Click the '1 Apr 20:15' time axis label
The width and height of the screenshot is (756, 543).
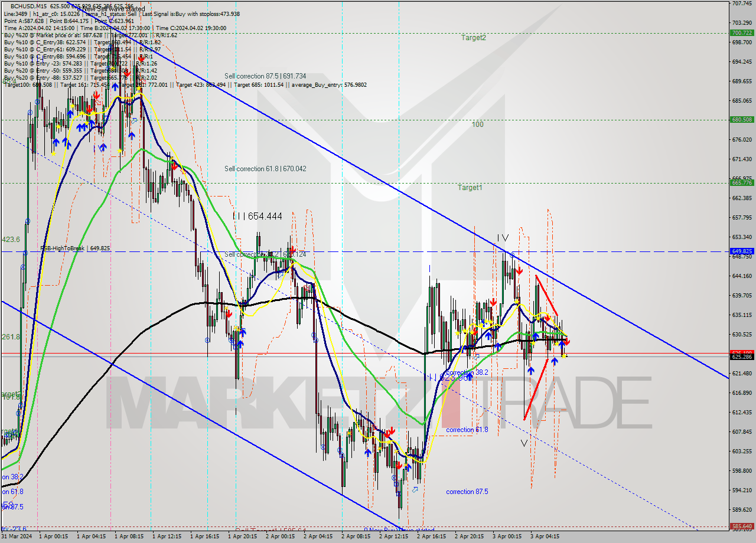tap(242, 537)
